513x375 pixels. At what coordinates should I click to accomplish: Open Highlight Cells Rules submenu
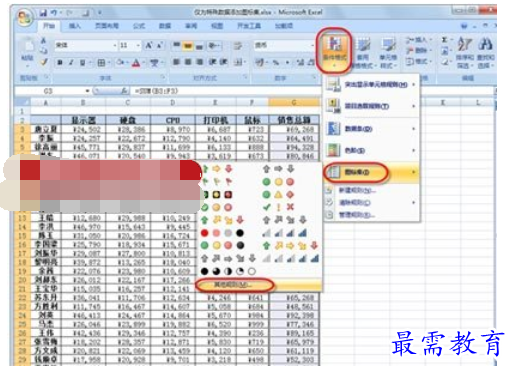(371, 84)
